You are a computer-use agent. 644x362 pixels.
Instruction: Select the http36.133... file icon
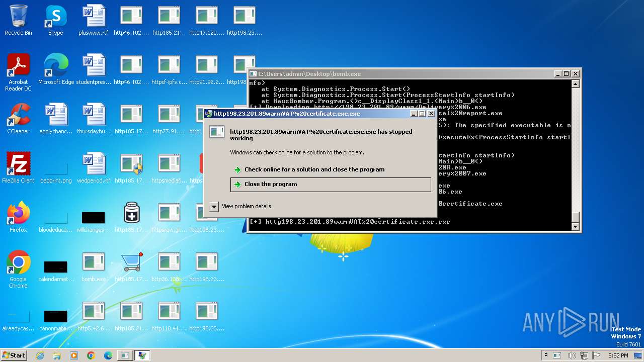[x=169, y=266]
